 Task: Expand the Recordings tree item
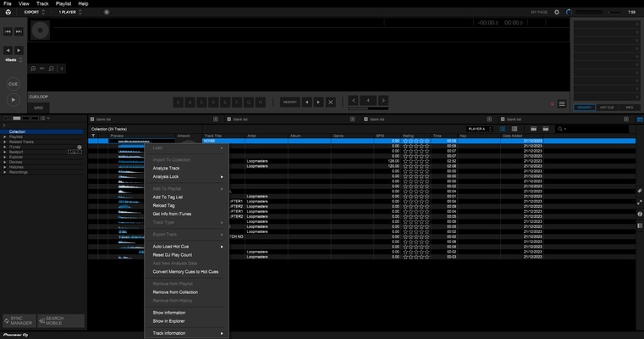point(5,172)
